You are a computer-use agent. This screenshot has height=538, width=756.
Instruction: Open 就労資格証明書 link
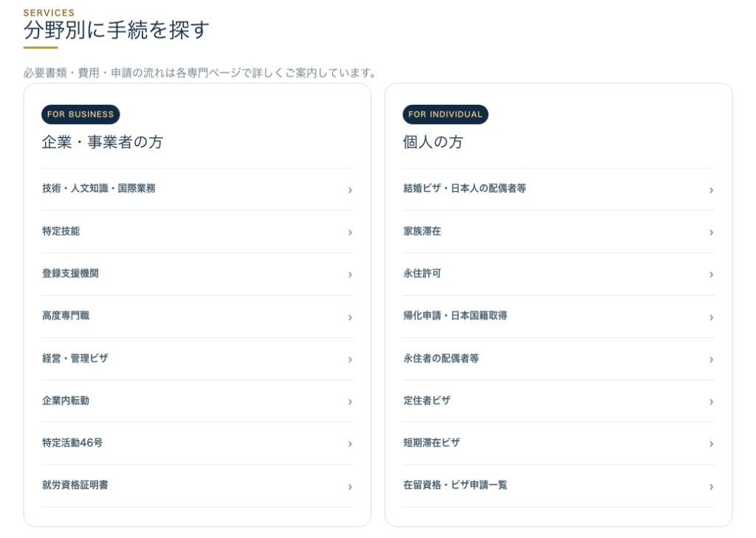pos(197,486)
